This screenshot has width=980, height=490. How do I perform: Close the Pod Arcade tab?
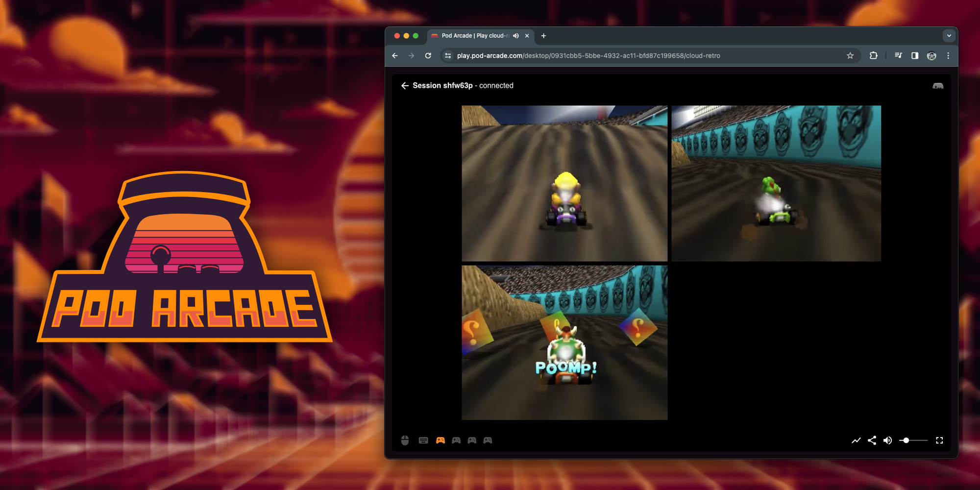[x=527, y=36]
